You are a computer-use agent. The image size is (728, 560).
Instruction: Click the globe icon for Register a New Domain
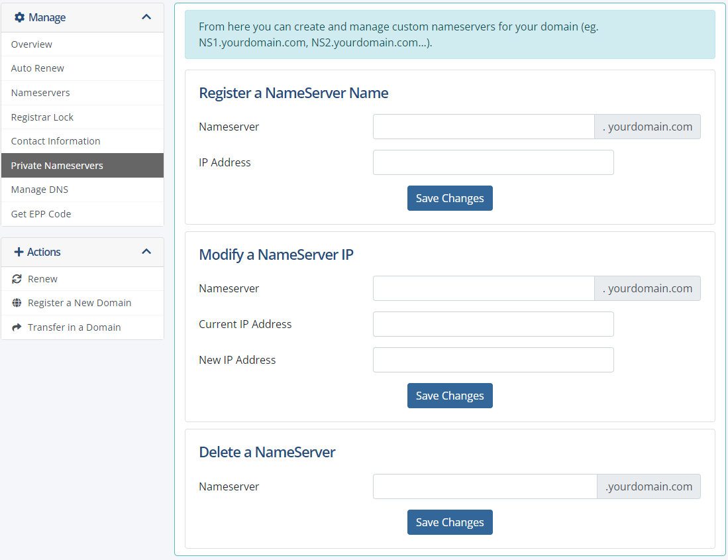[x=17, y=303]
